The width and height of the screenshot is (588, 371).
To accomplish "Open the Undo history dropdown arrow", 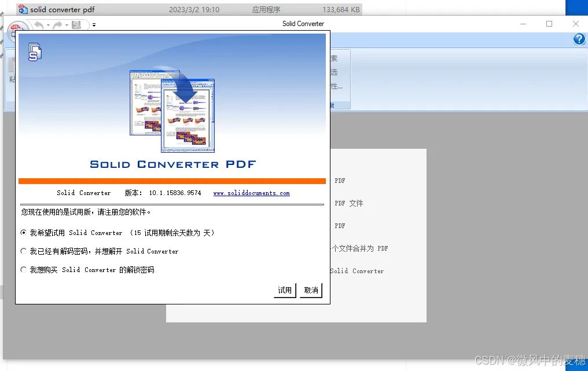I will pyautogui.click(x=48, y=25).
